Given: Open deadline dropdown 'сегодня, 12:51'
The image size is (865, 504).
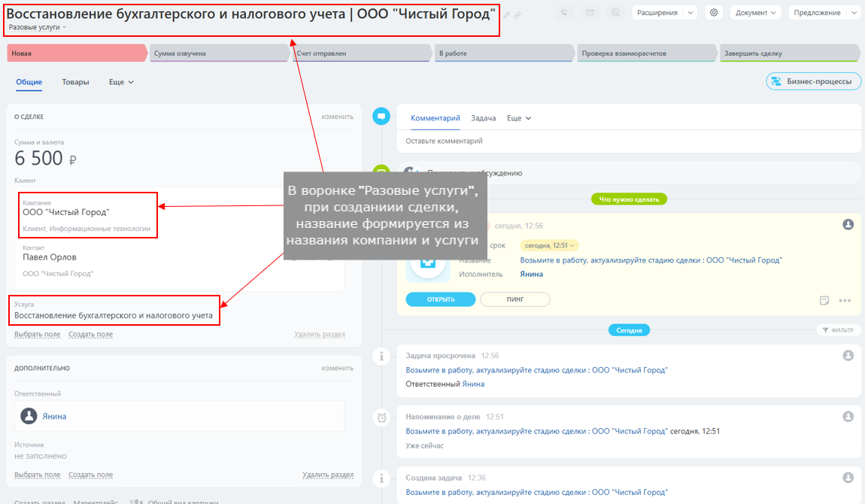Looking at the screenshot, I should 549,245.
